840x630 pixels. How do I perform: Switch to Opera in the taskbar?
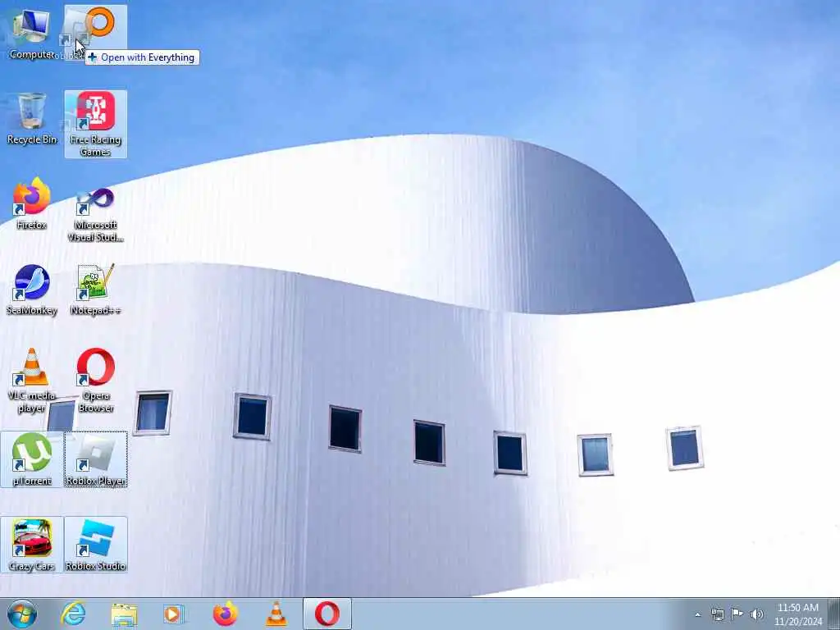coord(326,614)
